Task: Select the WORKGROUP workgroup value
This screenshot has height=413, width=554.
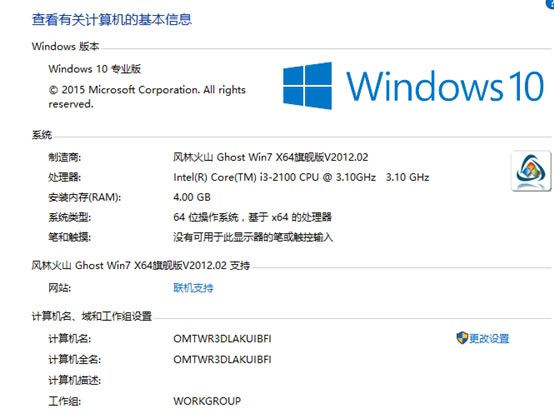Action: pyautogui.click(x=207, y=401)
